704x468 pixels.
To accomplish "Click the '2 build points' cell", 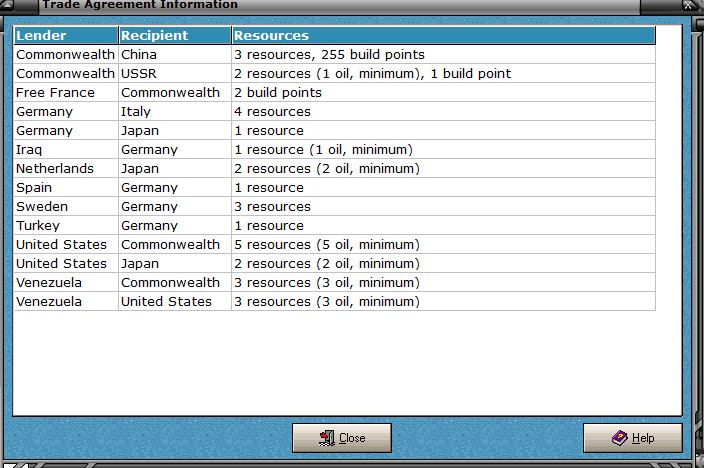I will pyautogui.click(x=444, y=93).
